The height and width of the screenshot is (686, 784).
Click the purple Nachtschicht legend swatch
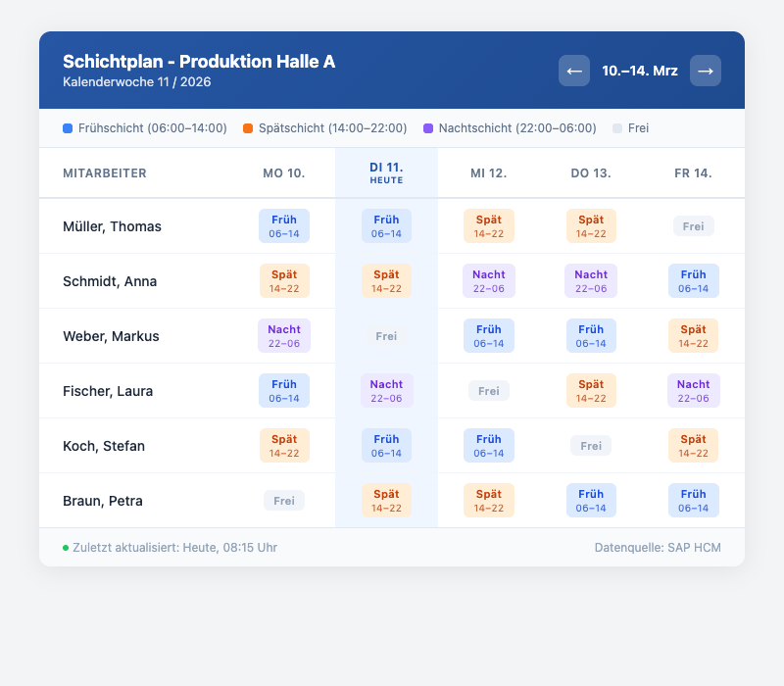(x=428, y=128)
